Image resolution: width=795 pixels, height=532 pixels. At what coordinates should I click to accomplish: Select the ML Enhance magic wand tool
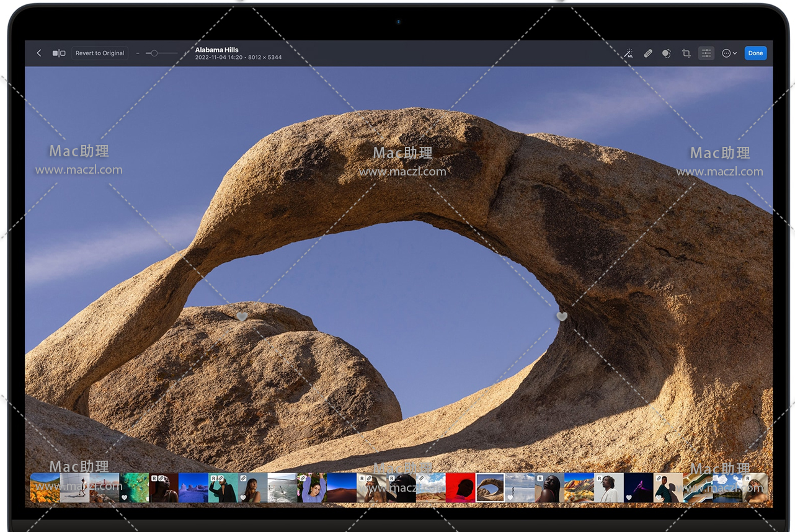pos(629,53)
